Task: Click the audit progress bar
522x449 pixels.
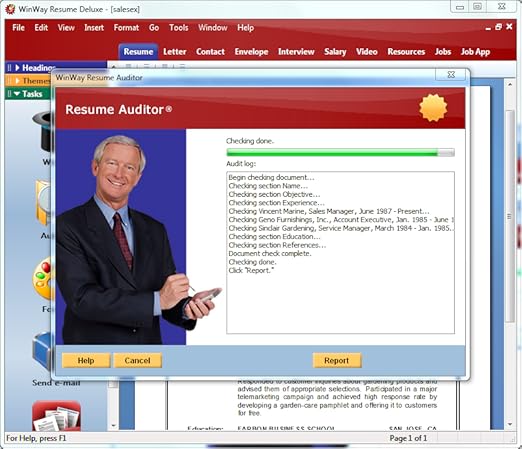Action: coord(340,153)
